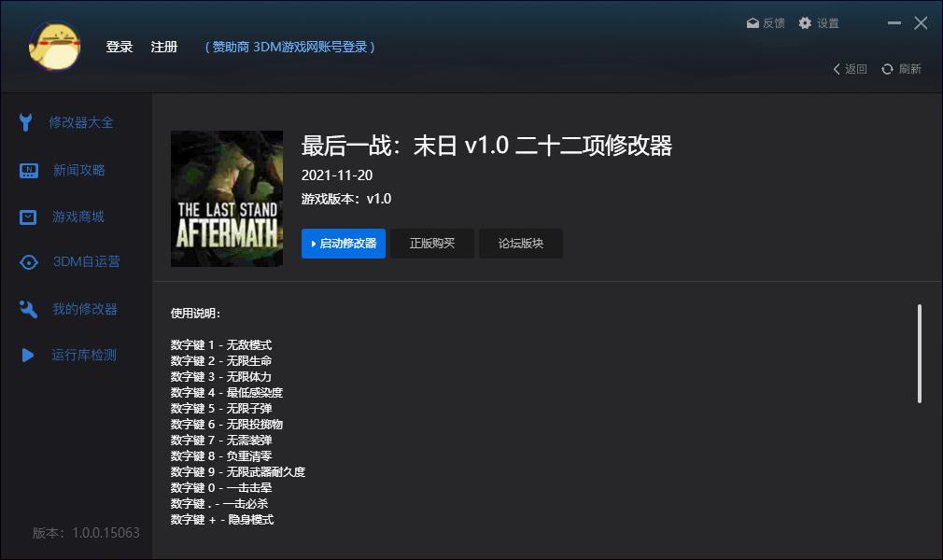Click the version text 版本：1.0.0.15063
Screen dimensions: 943x560
click(x=86, y=533)
